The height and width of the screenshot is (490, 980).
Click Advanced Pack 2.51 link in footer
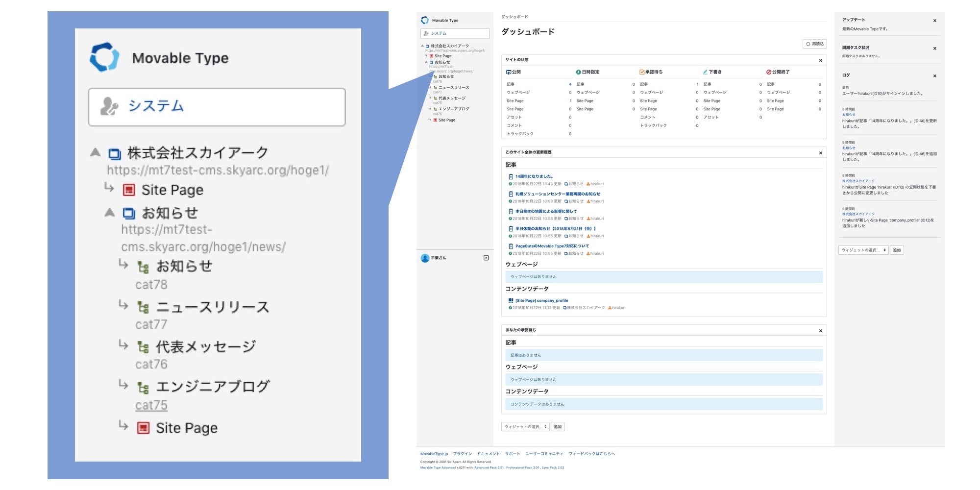tap(489, 467)
